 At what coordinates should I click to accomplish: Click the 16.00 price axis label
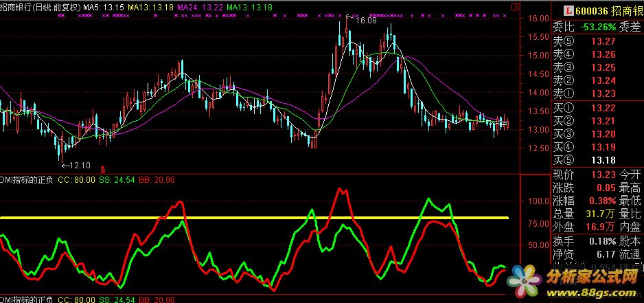click(x=538, y=19)
